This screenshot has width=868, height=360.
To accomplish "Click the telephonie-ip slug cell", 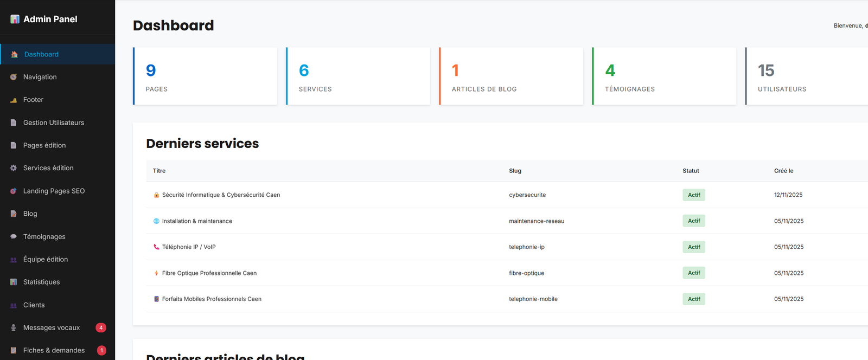I will point(527,247).
